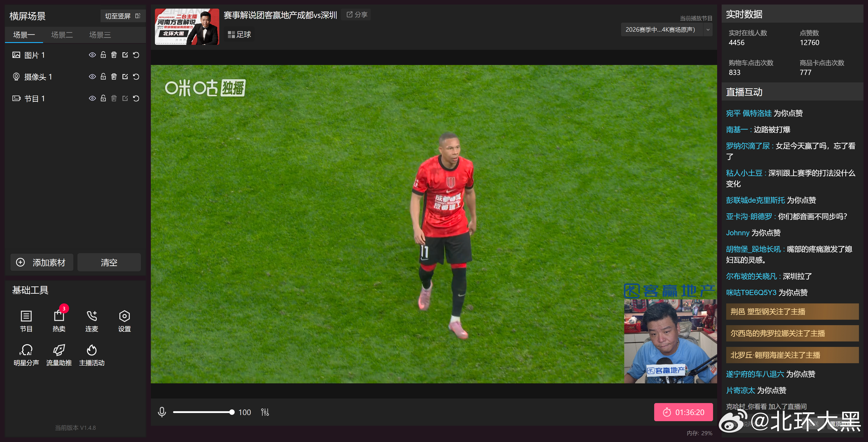
Task: Delete the 图片 1 source
Action: [x=114, y=55]
